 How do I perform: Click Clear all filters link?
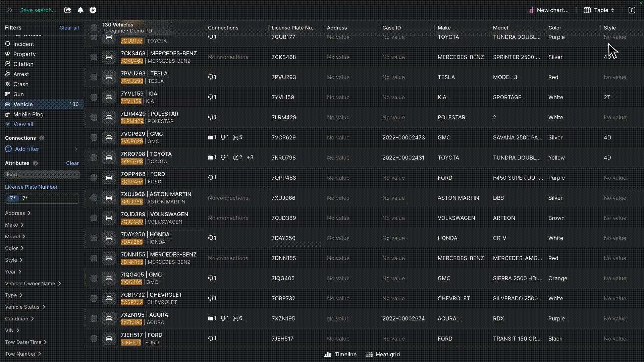pos(69,28)
